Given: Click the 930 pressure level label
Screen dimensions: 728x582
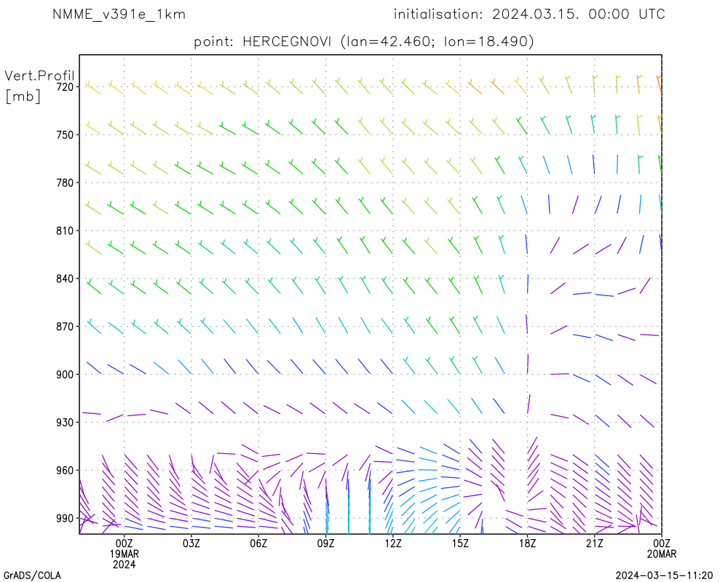Looking at the screenshot, I should tap(65, 423).
